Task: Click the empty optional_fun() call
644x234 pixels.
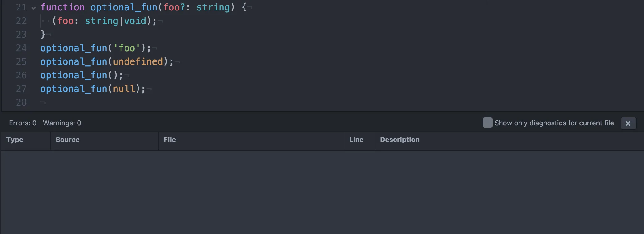Action: [82, 75]
